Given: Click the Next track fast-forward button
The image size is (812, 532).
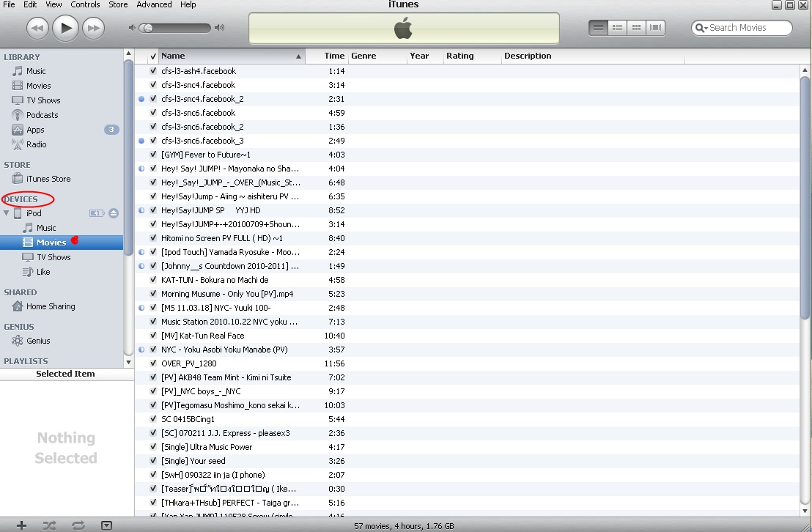Looking at the screenshot, I should pos(93,28).
